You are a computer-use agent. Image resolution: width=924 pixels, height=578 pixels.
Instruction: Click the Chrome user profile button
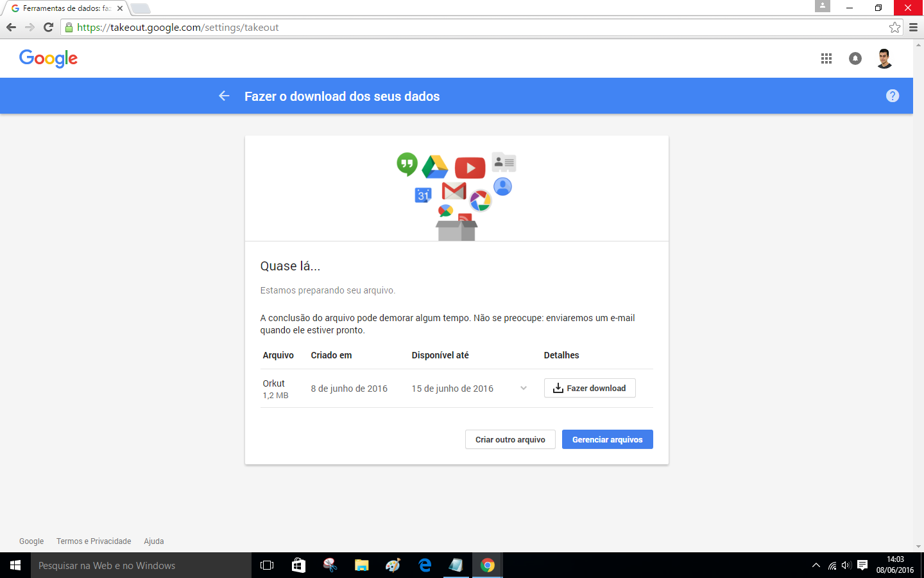tap(823, 6)
